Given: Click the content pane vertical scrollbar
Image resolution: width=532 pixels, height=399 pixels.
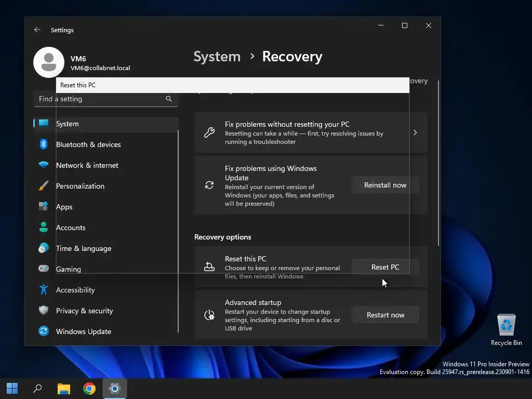Looking at the screenshot, I should (x=438, y=163).
